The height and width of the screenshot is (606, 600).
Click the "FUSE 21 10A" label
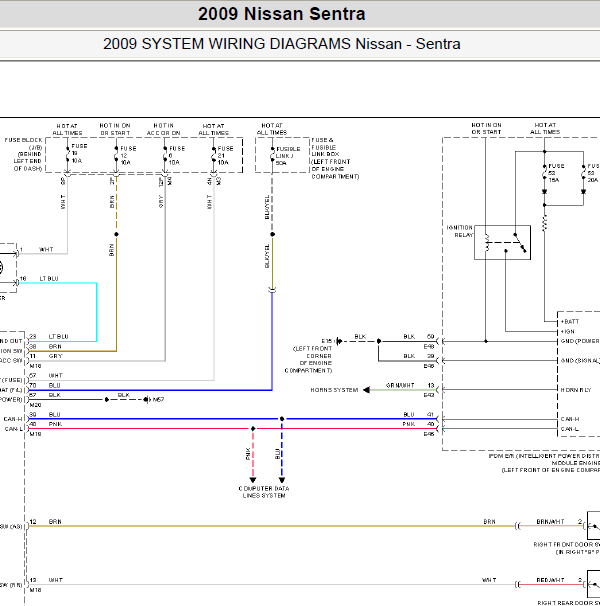click(x=225, y=155)
